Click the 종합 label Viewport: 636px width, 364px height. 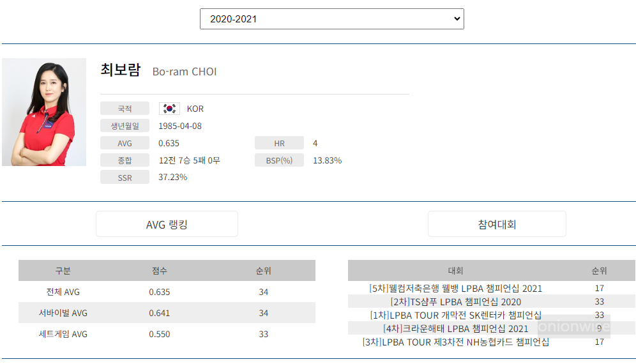click(x=125, y=160)
